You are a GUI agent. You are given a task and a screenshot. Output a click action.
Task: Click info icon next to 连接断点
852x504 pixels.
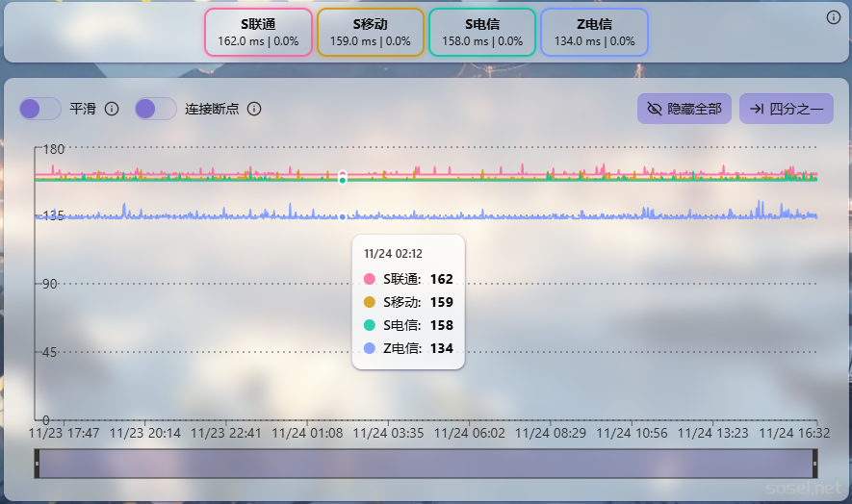pos(254,109)
